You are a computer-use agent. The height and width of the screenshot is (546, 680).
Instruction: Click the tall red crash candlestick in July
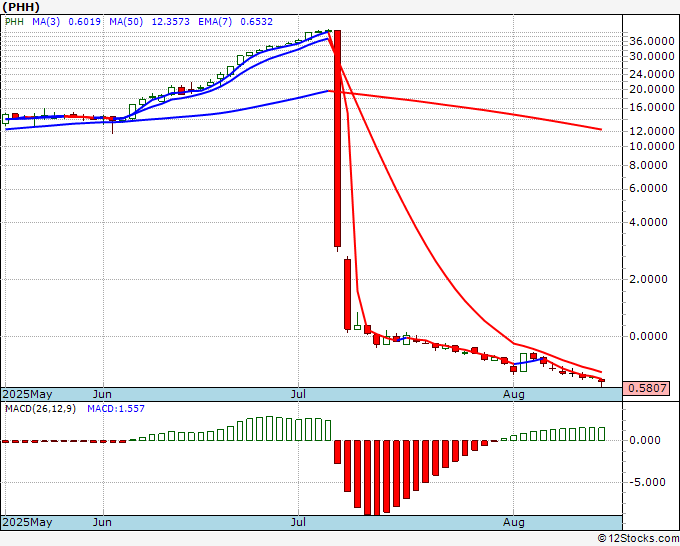(337, 139)
